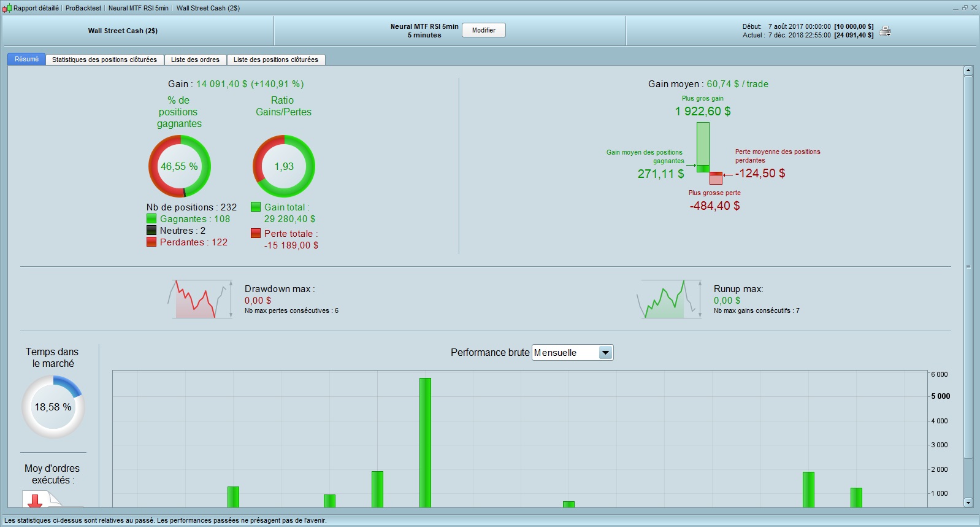980x527 pixels.
Task: Click the 1,93 Gains/Pertes ratio donut chart
Action: (x=284, y=166)
